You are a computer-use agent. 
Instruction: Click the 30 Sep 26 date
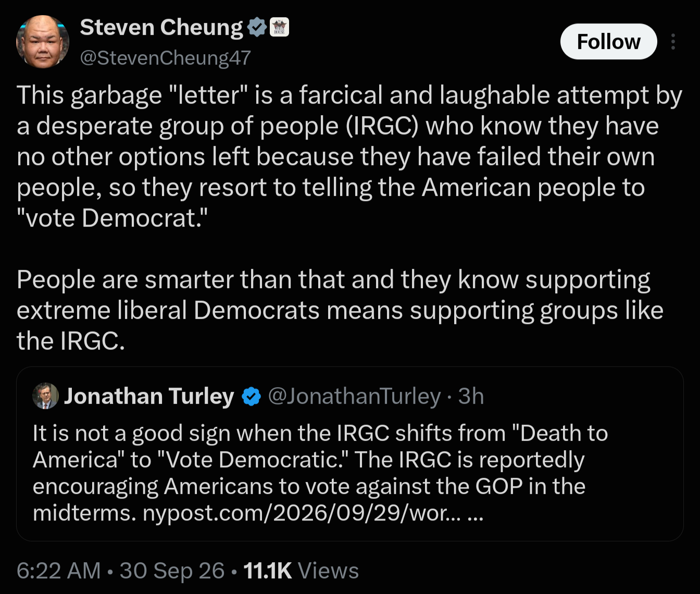pos(172,571)
